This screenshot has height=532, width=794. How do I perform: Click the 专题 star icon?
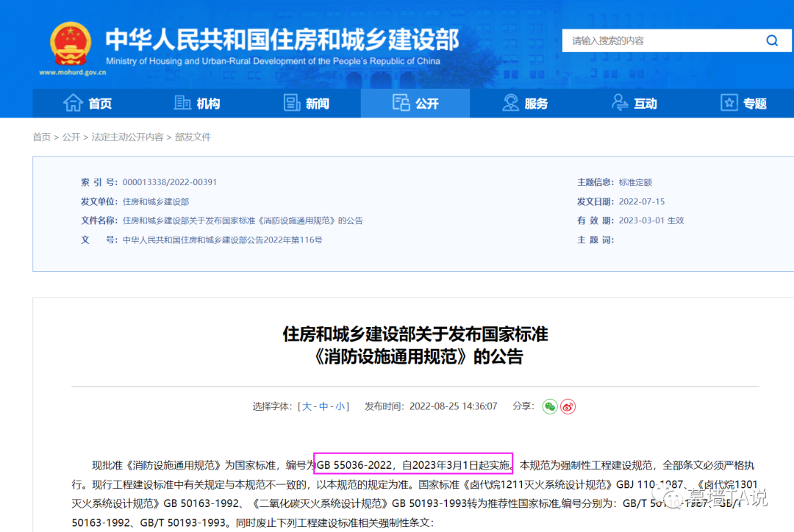[728, 103]
